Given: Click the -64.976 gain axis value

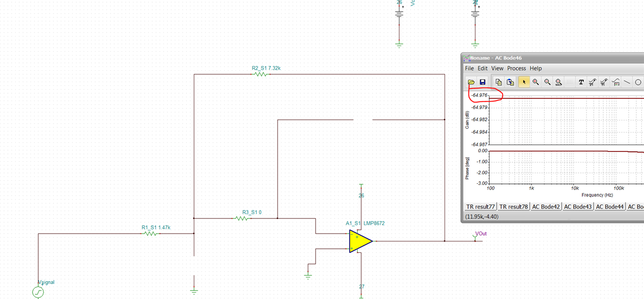Looking at the screenshot, I should 479,95.
